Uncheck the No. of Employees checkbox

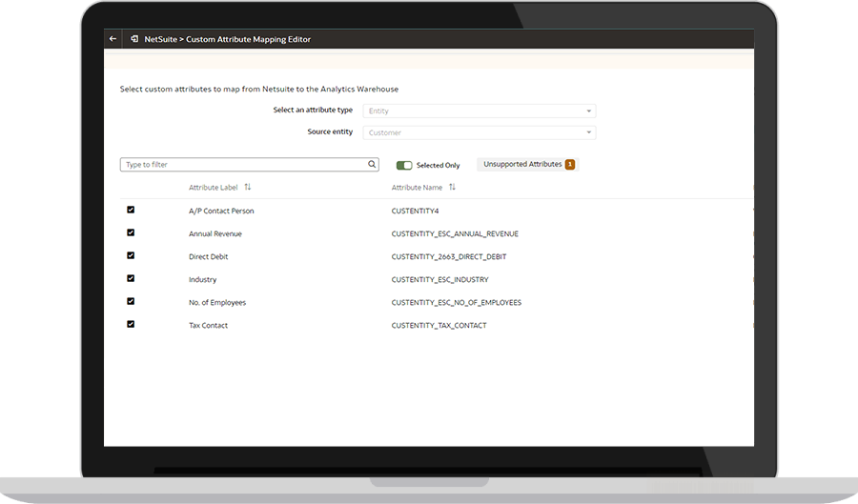131,301
